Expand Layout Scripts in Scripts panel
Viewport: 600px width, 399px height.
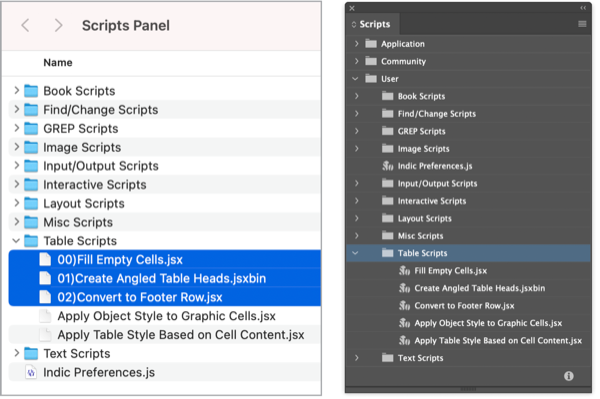coord(357,218)
